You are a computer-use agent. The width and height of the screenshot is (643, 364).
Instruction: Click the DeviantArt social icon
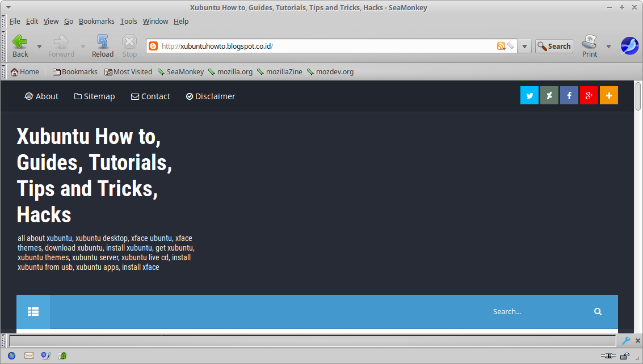549,95
